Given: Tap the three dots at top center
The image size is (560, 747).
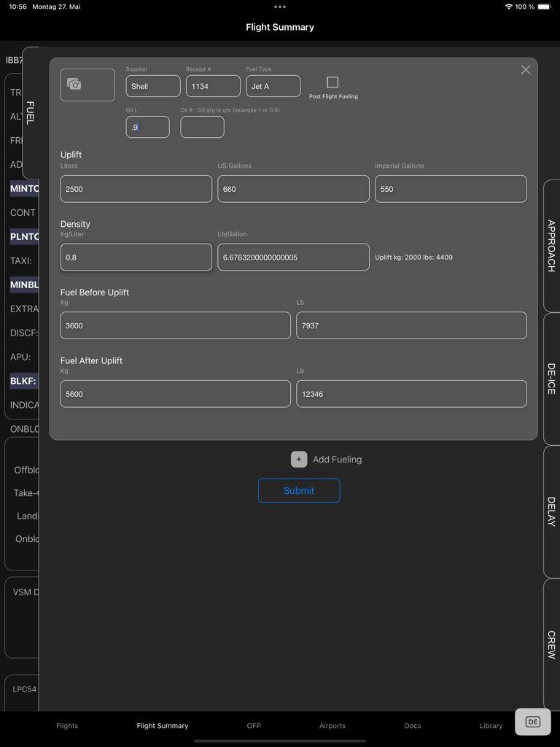Looking at the screenshot, I should click(280, 7).
